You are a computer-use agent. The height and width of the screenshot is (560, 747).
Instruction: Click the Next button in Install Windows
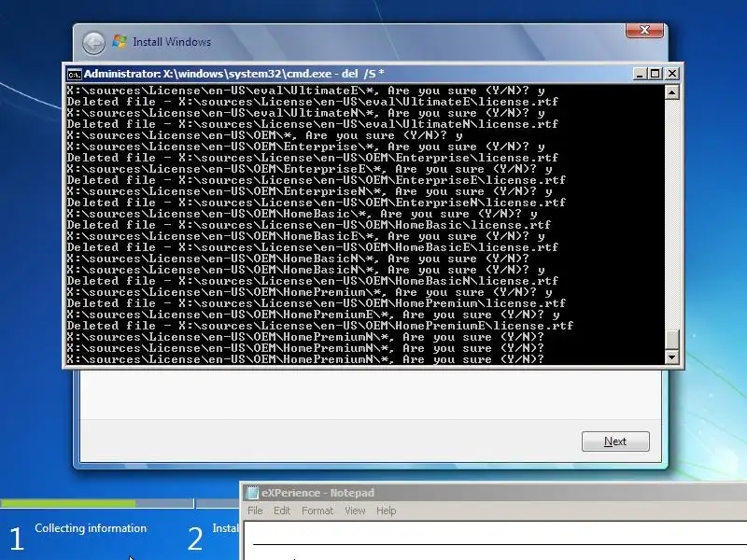point(615,441)
